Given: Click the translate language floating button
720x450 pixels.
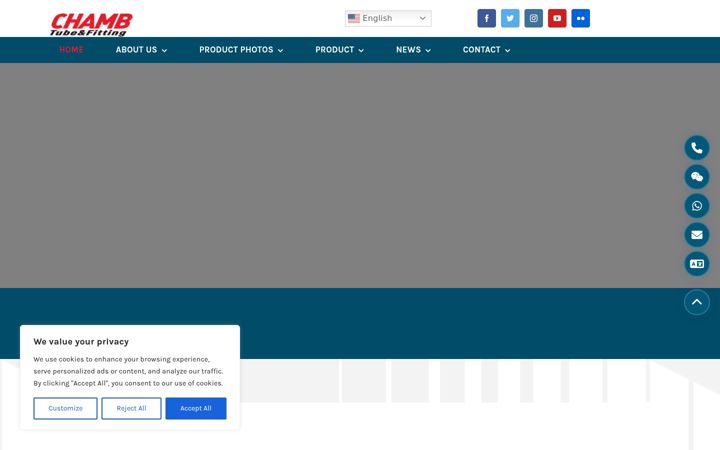Looking at the screenshot, I should click(697, 264).
